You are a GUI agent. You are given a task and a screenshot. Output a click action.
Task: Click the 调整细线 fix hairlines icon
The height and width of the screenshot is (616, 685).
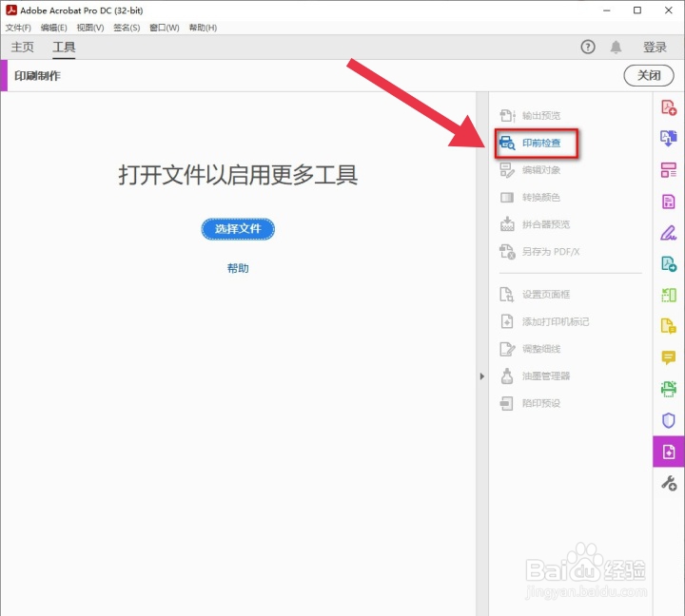tap(507, 349)
